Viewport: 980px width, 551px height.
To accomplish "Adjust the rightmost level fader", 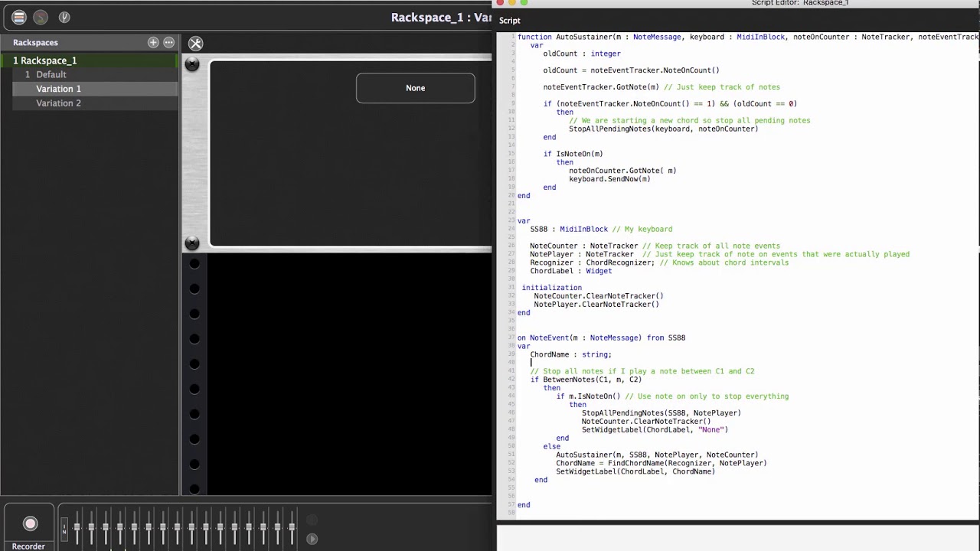I will [x=292, y=527].
